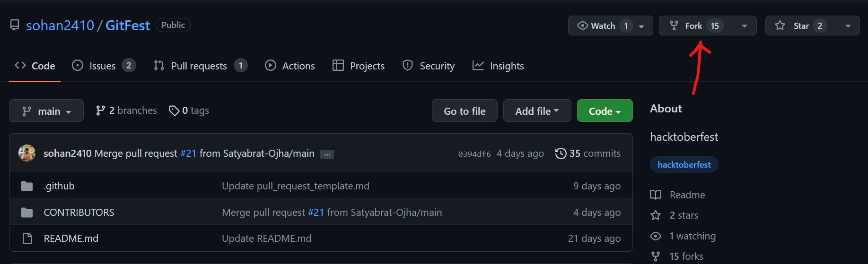Click the branch icon next to 2 branches
The height and width of the screenshot is (264, 868).
click(100, 111)
